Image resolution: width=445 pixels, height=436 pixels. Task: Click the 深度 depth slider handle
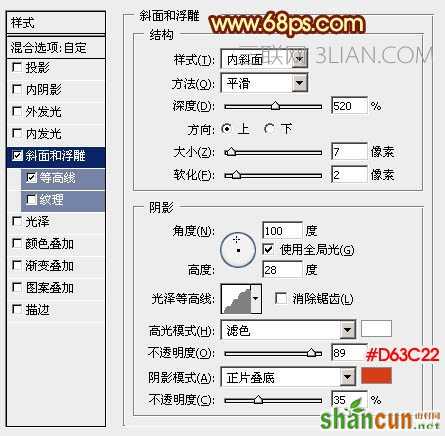pos(275,106)
